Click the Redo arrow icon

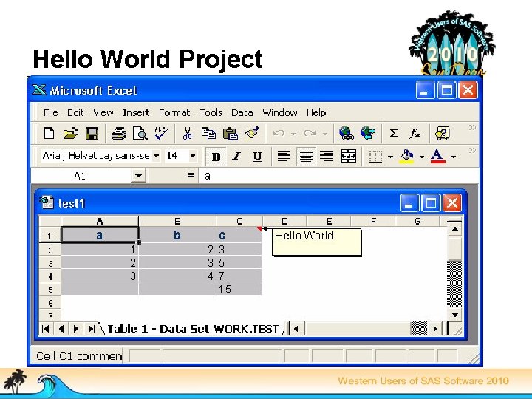tap(310, 133)
